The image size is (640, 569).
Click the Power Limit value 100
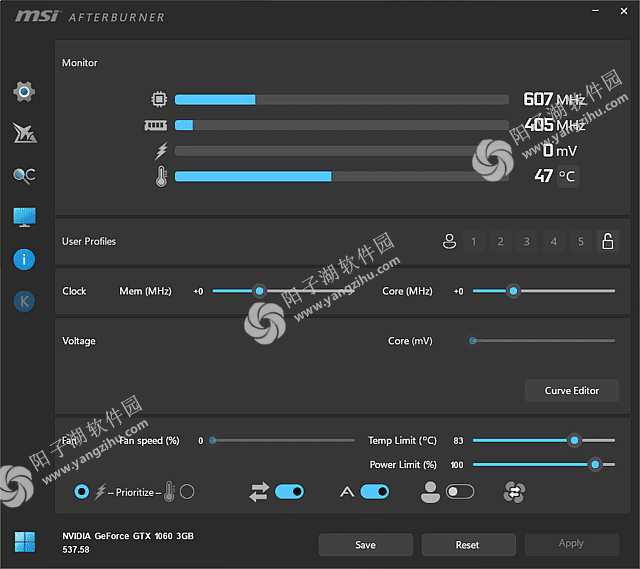tap(457, 465)
